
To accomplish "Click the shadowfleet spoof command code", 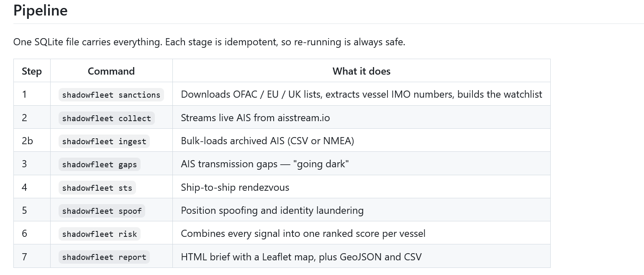I will tap(102, 211).
